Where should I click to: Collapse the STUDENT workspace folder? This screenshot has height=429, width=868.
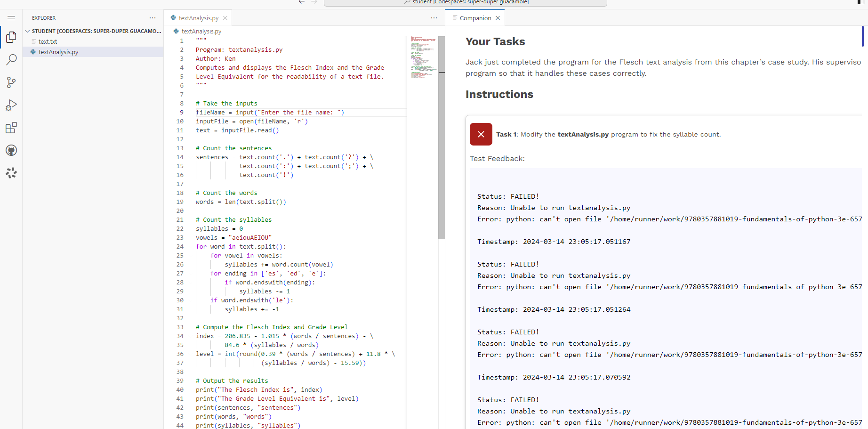(x=27, y=31)
